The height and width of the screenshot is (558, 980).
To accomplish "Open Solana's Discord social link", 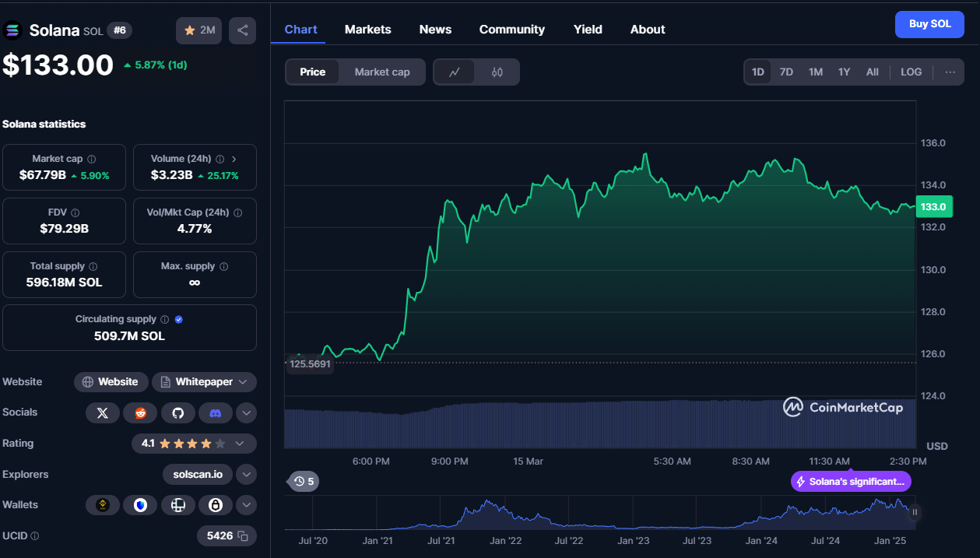I will [215, 413].
